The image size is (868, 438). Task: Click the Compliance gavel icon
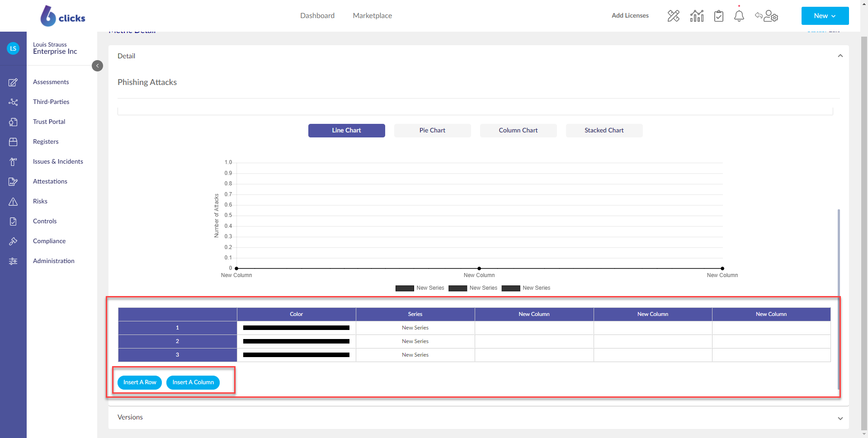coord(13,241)
